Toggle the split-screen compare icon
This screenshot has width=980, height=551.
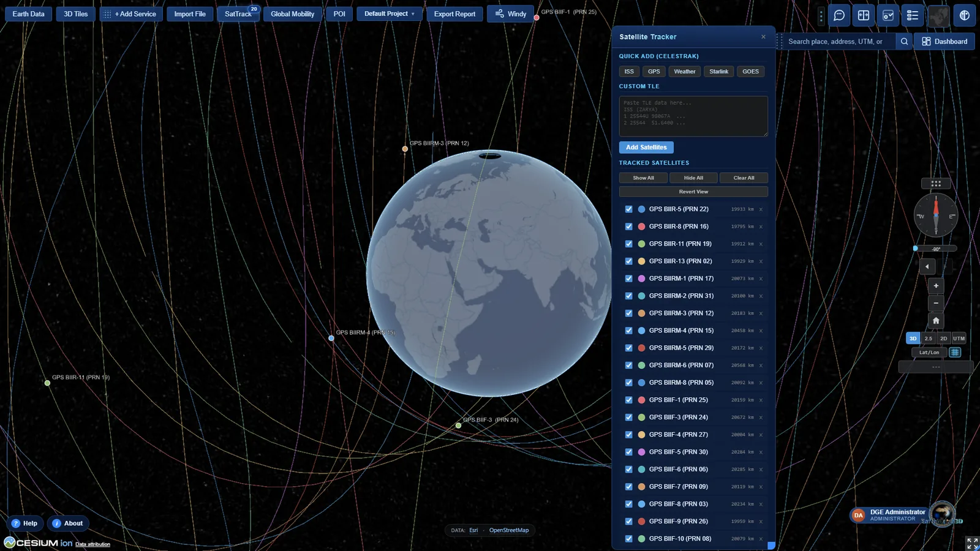coord(864,15)
